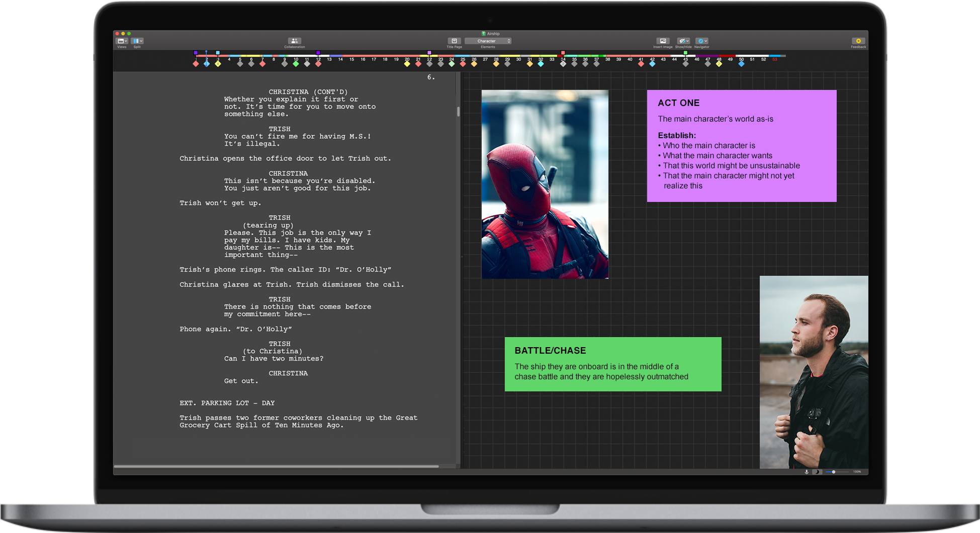980x533 pixels.
Task: Jump to page 53 in the timeline
Action: [774, 59]
